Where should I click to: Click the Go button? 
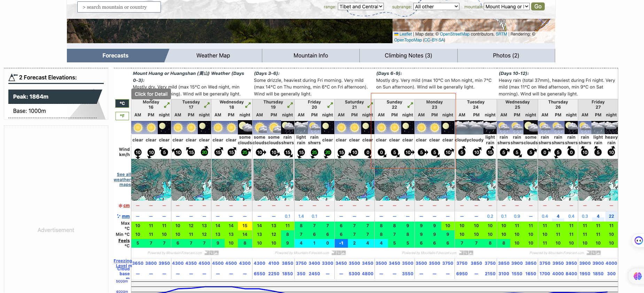(538, 6)
